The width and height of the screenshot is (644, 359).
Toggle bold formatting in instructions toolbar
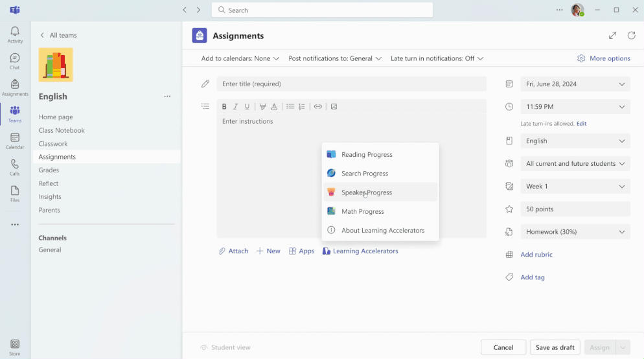click(x=224, y=106)
